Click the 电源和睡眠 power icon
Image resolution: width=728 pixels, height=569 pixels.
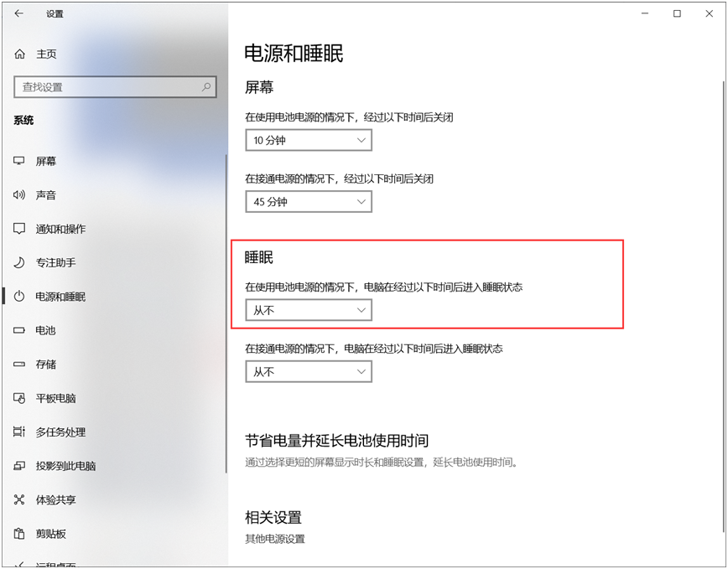(19, 297)
